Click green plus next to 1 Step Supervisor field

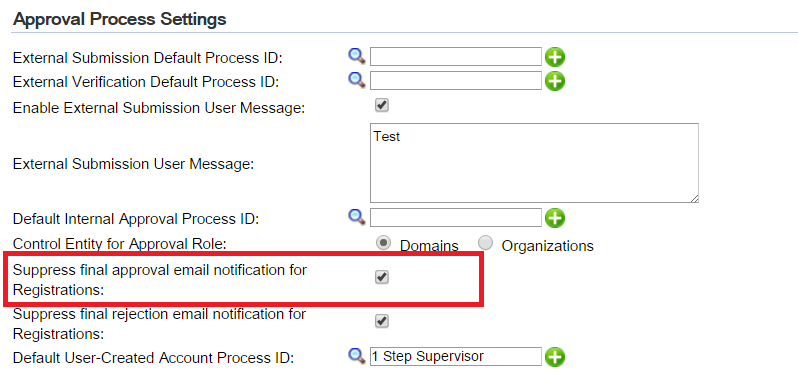tap(555, 357)
